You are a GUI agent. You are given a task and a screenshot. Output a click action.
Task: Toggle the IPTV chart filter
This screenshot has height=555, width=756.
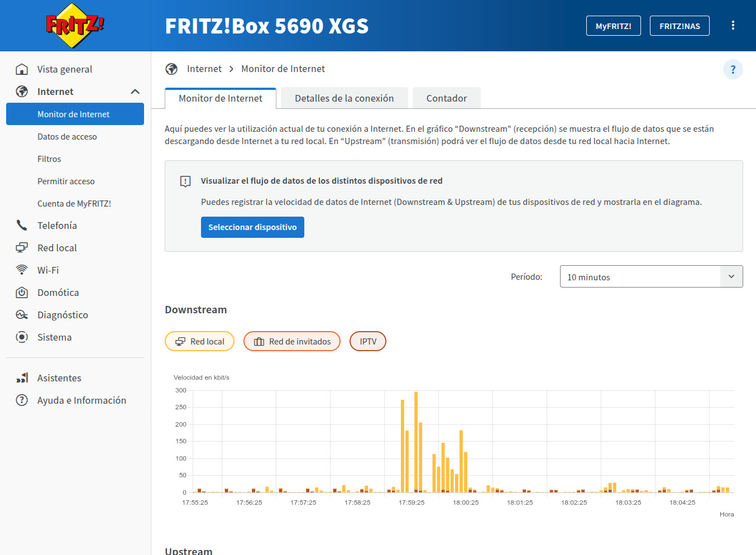pyautogui.click(x=368, y=341)
